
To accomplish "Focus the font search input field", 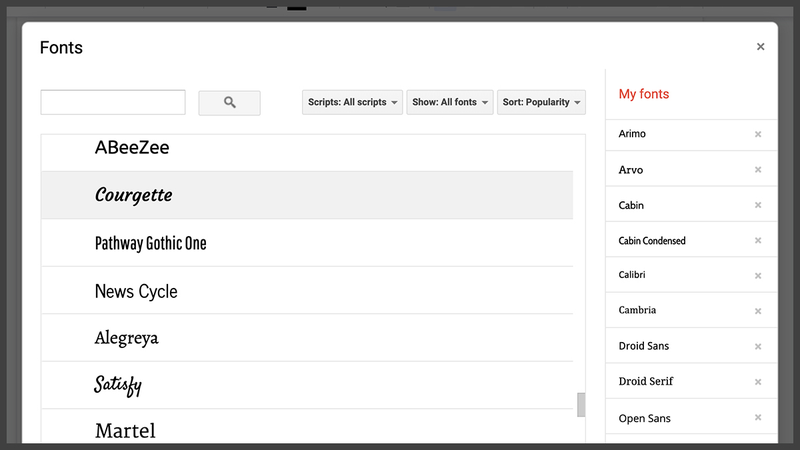I will point(113,102).
